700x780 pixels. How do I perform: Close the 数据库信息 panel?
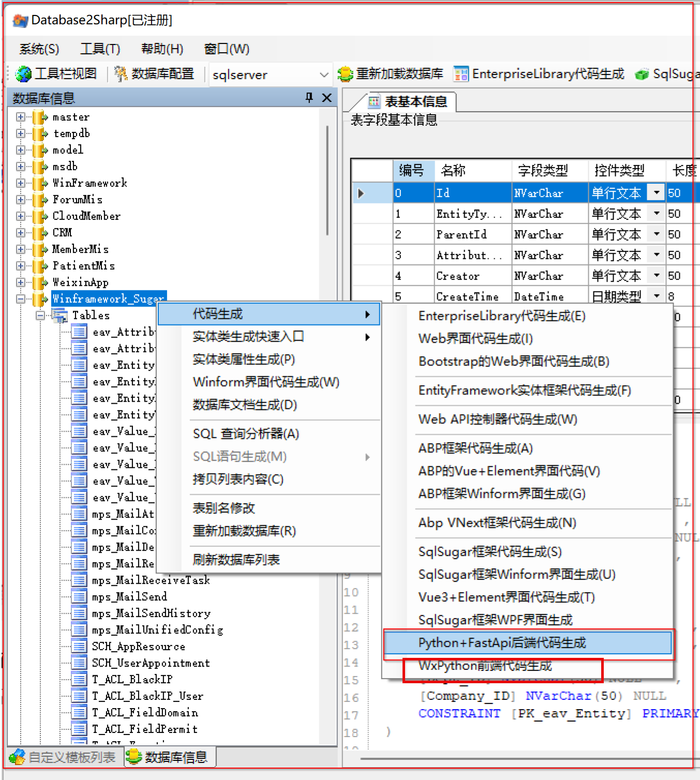326,97
